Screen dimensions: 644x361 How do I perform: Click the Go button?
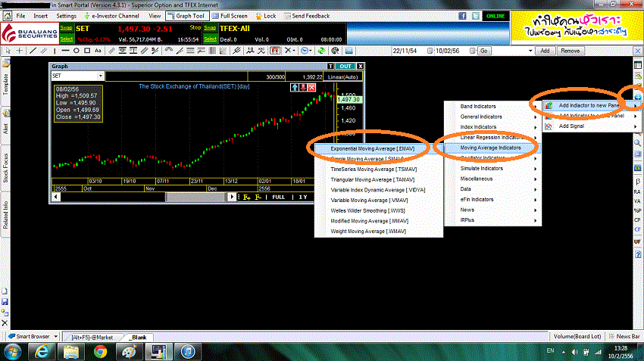484,51
